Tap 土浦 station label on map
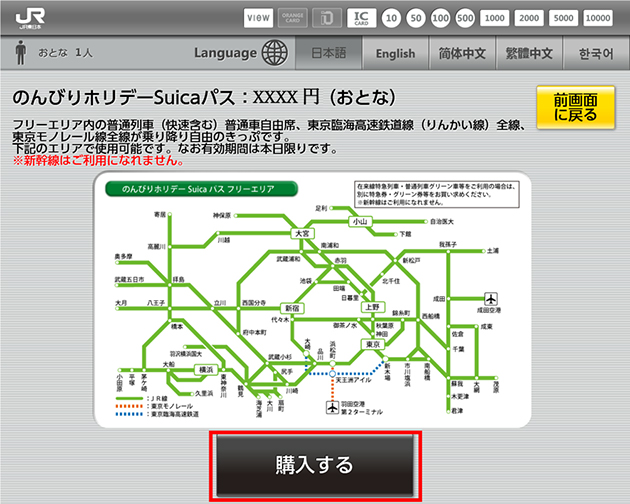 pos(493,250)
